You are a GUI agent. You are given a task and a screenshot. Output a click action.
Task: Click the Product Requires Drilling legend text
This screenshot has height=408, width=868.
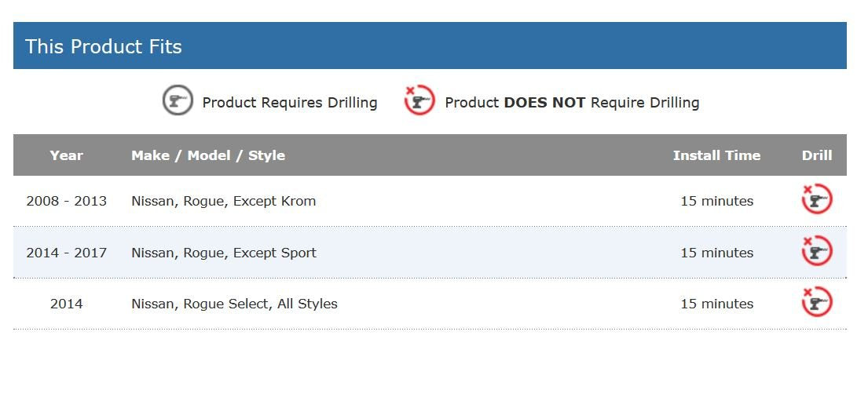click(x=290, y=103)
